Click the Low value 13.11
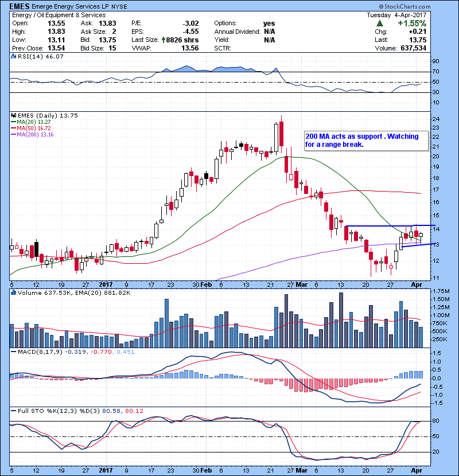459x476 pixels. point(56,40)
